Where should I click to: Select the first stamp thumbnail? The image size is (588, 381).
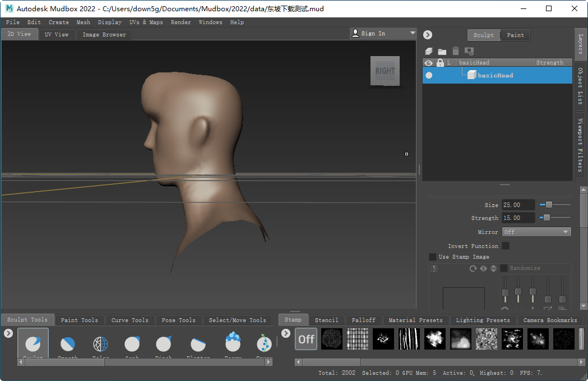[x=331, y=339]
